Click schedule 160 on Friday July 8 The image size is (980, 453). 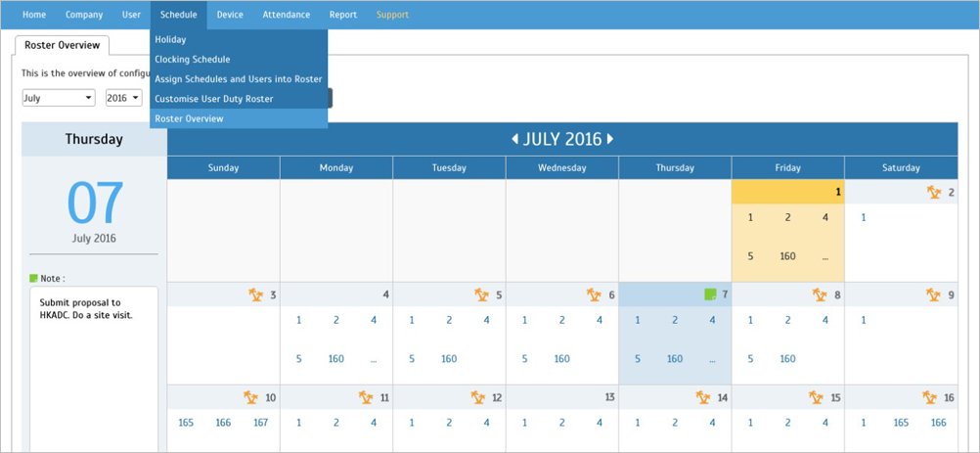click(787, 359)
